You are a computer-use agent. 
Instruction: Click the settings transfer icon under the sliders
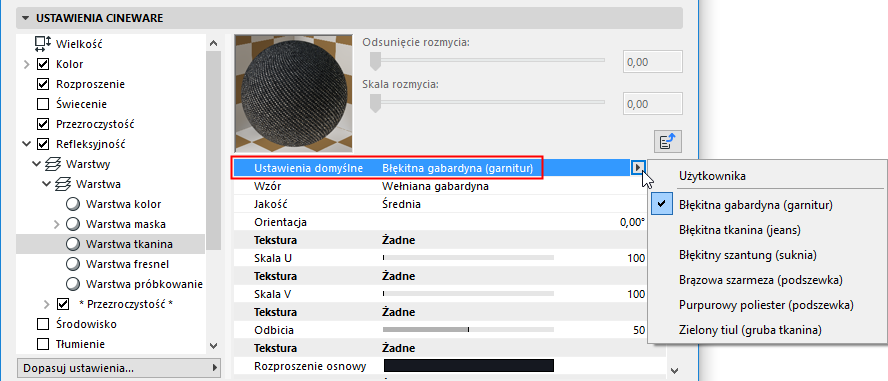click(668, 142)
